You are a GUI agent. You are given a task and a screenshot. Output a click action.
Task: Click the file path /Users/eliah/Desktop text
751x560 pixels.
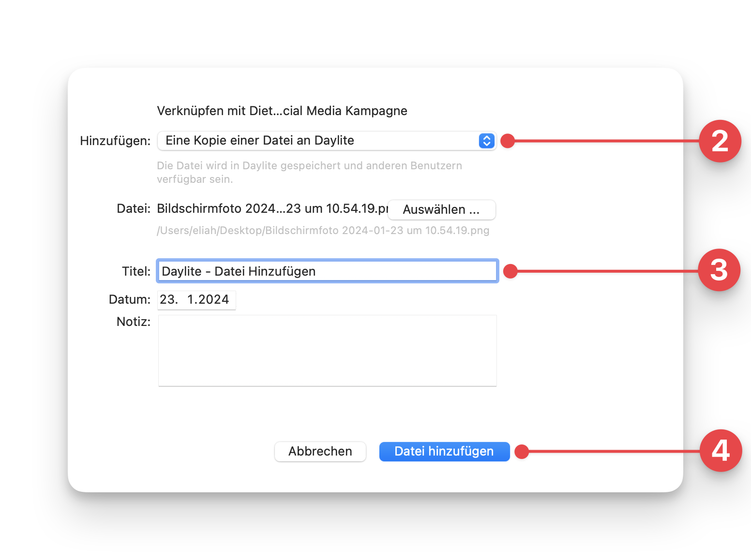(x=323, y=231)
